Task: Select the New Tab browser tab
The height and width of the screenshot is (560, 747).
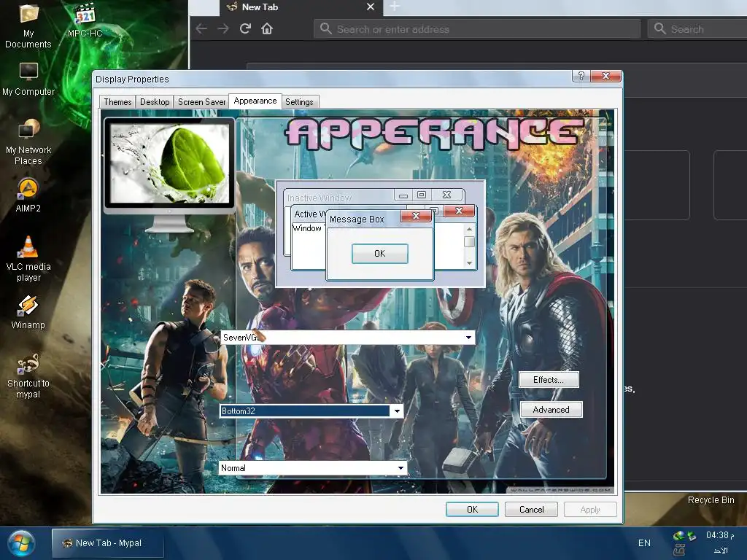Action: 300,7
